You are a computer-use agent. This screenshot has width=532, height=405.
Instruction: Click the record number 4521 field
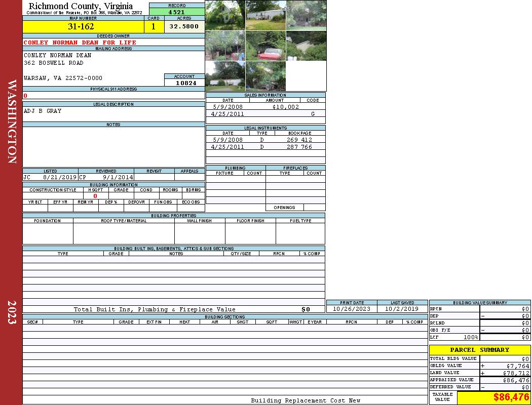tap(176, 12)
